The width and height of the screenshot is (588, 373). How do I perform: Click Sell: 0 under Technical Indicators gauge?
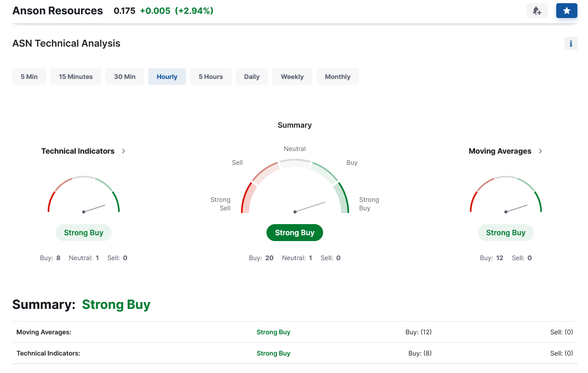pos(118,258)
